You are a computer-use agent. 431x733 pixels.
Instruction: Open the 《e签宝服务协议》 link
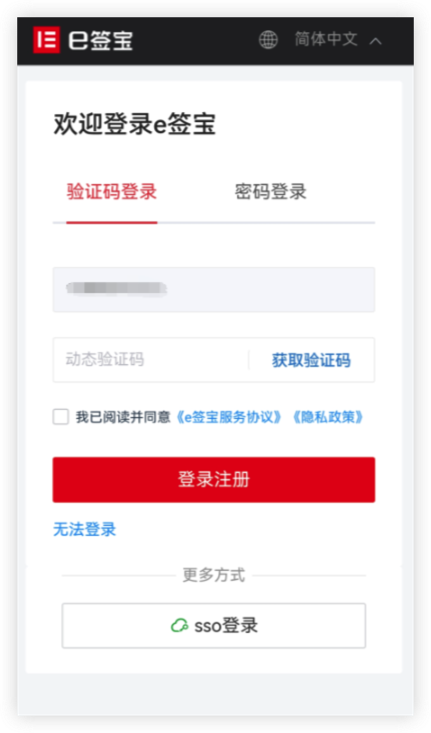coord(229,417)
